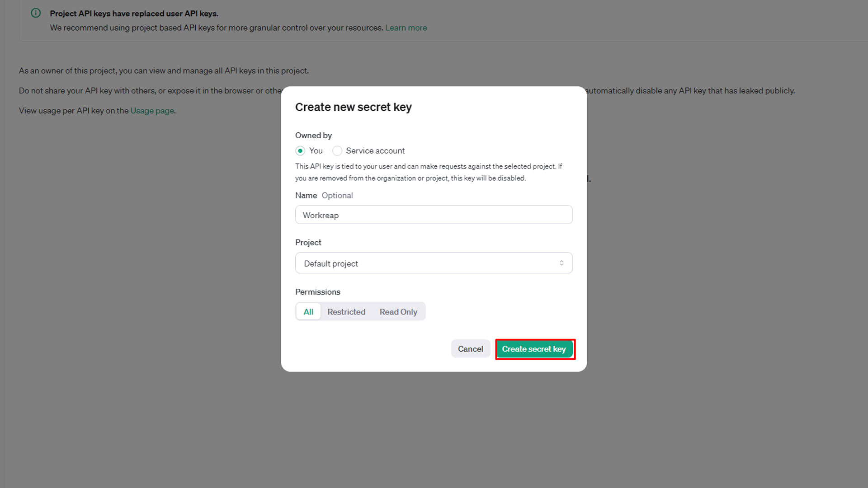Click the "Owned by" label
This screenshot has height=488, width=868.
point(313,136)
